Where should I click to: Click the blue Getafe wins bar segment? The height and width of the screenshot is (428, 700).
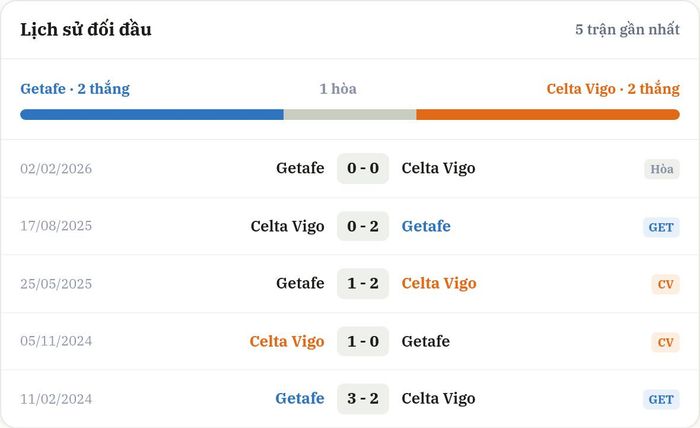[x=152, y=115]
